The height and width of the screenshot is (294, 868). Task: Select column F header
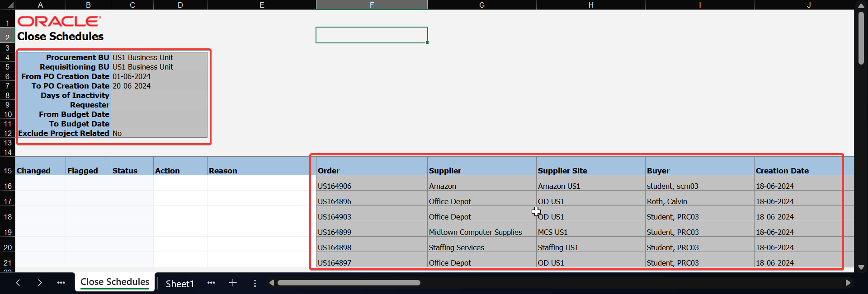point(372,5)
